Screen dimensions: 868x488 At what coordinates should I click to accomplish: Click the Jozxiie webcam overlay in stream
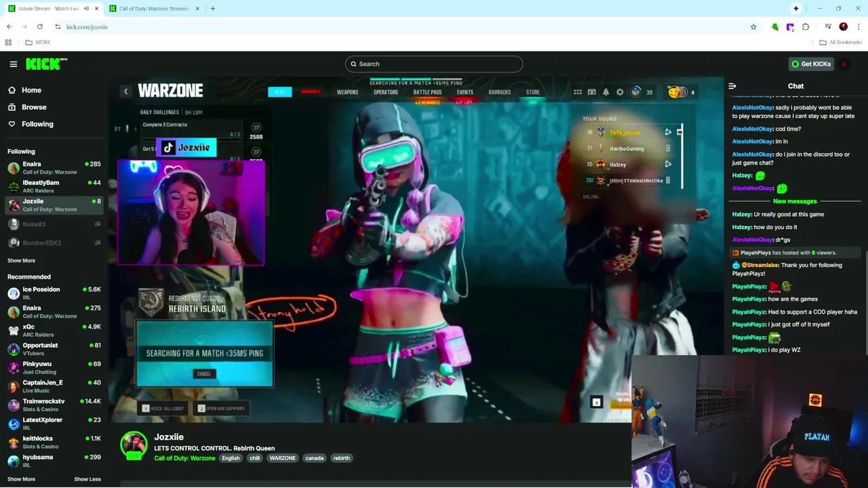(x=191, y=212)
